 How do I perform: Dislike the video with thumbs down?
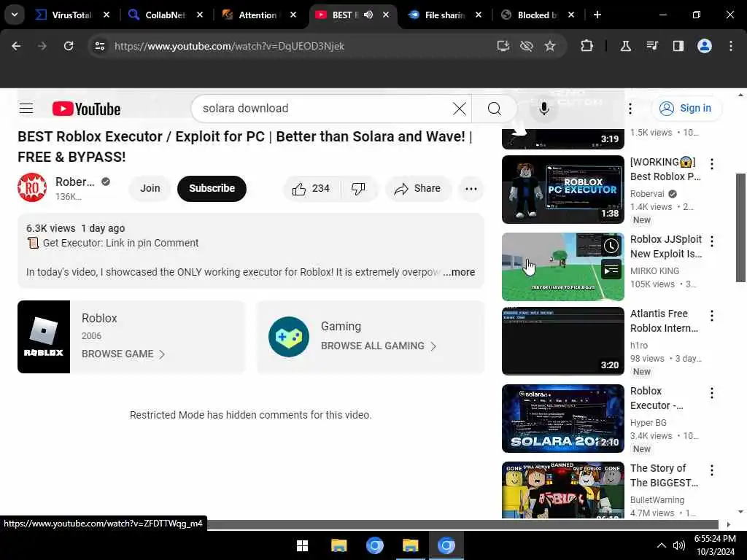359,189
